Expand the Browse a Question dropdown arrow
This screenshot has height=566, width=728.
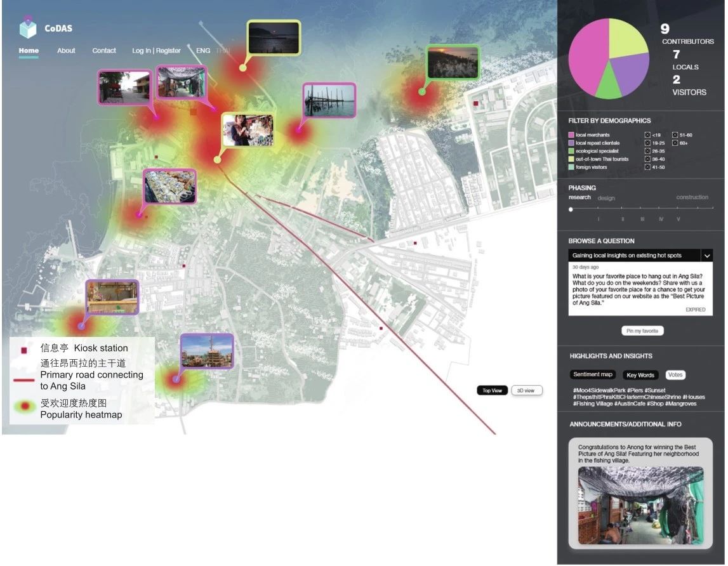706,255
